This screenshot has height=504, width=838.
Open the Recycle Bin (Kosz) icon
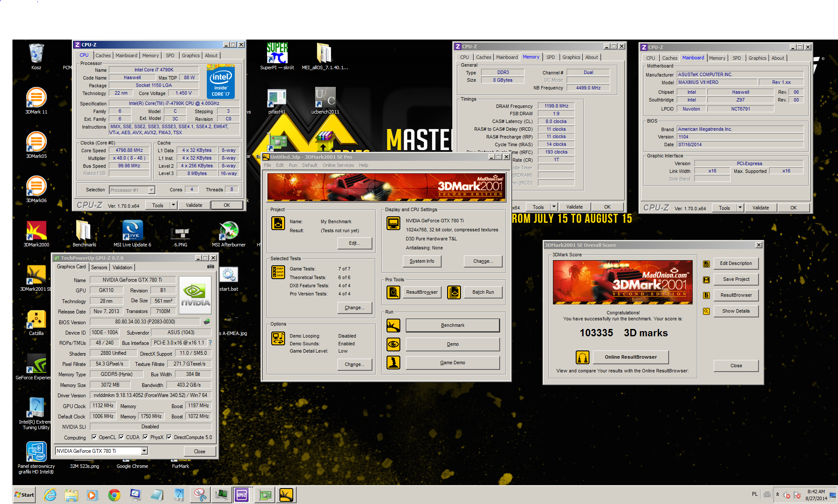pyautogui.click(x=37, y=56)
